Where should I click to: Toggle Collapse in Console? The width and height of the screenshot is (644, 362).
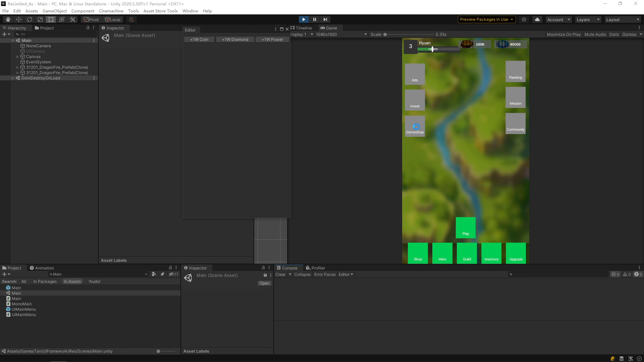302,274
